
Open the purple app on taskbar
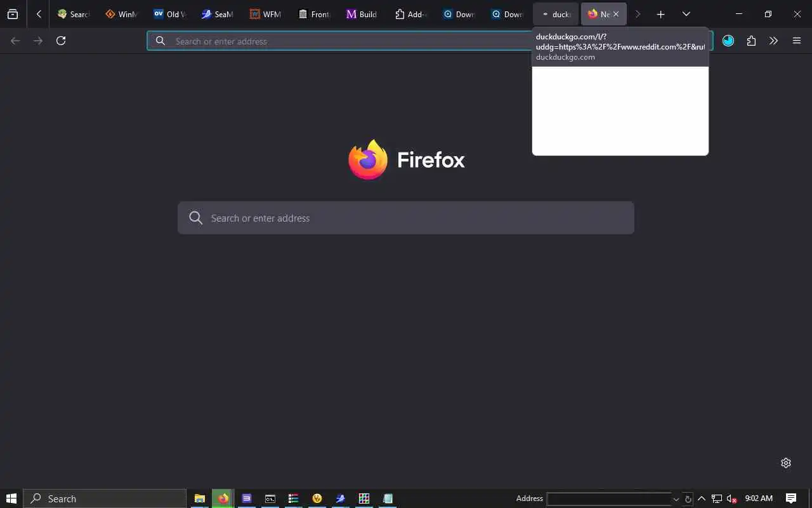[247, 498]
